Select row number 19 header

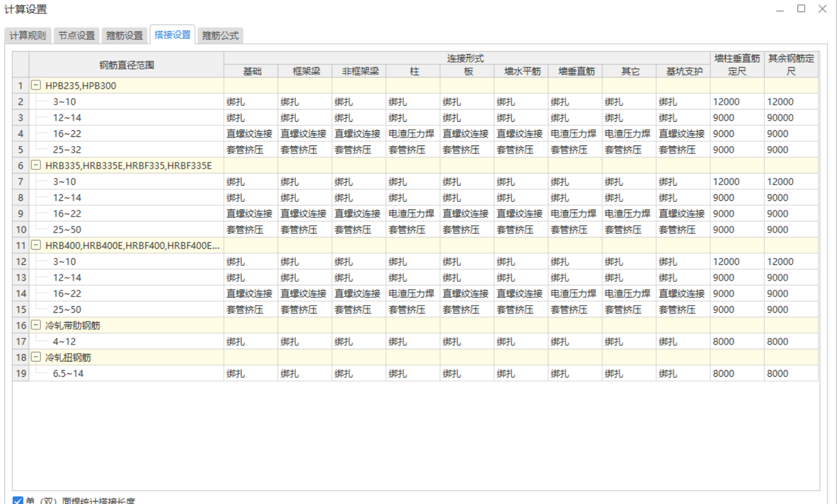[x=21, y=373]
